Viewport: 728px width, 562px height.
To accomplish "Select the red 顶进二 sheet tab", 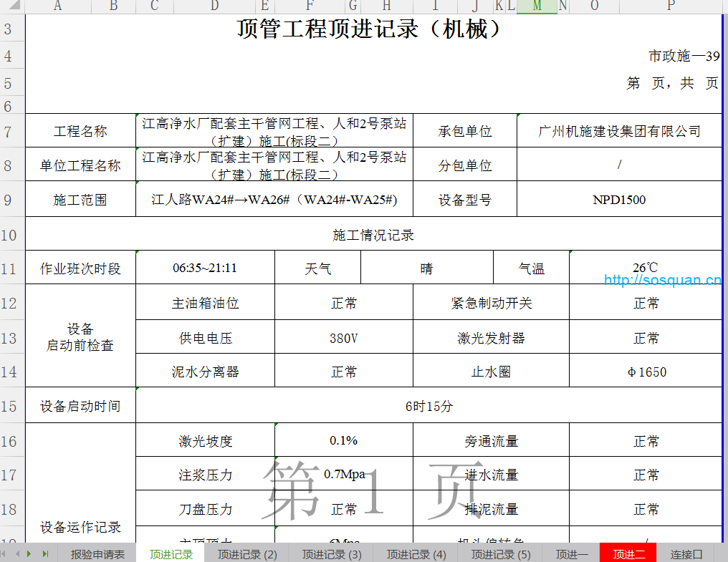I will [x=628, y=554].
